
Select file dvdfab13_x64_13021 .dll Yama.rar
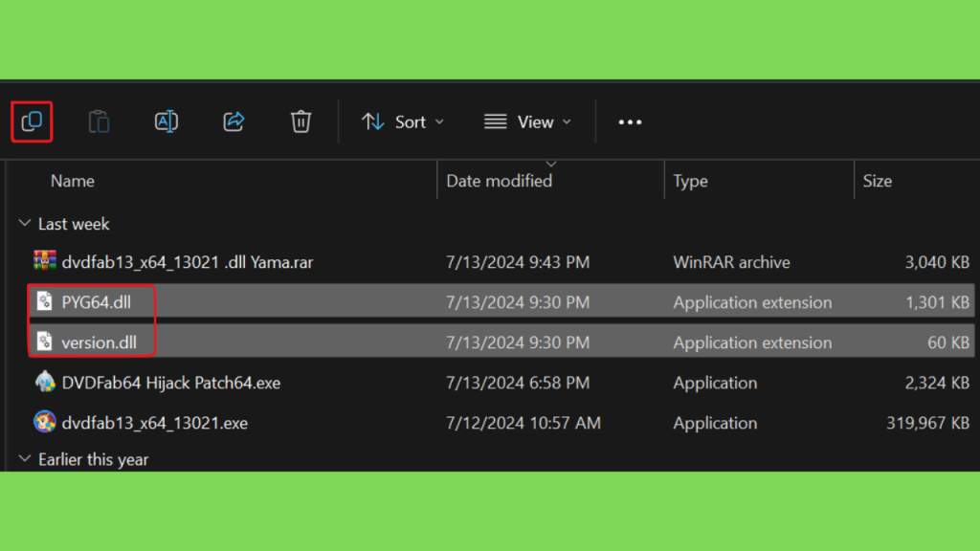[x=188, y=262]
